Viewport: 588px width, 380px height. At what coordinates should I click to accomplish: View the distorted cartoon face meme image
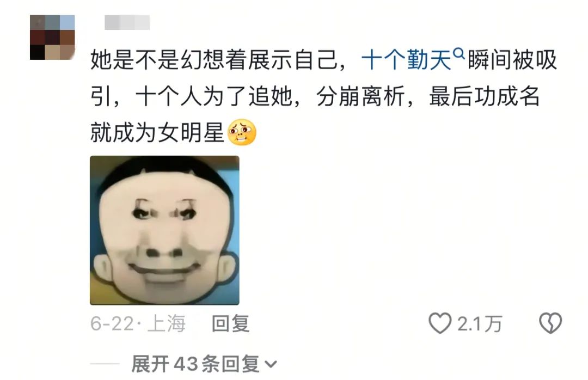point(164,230)
